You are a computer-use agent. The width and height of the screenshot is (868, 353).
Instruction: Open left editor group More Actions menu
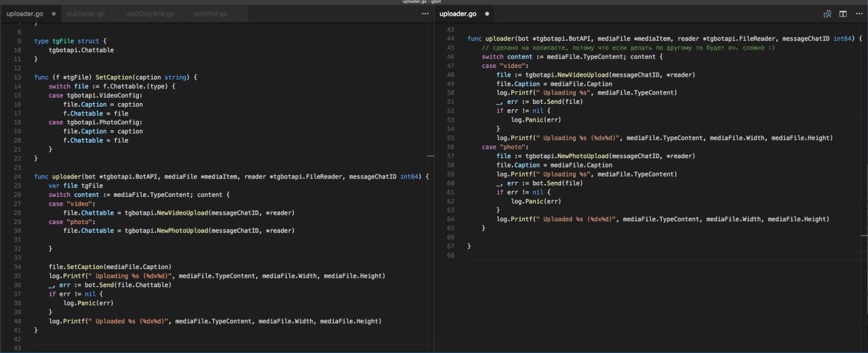(425, 14)
